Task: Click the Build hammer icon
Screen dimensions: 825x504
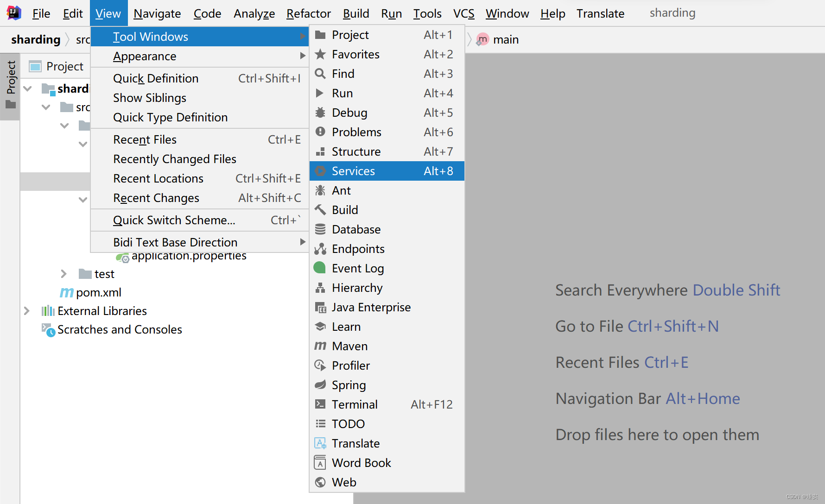Action: tap(320, 210)
